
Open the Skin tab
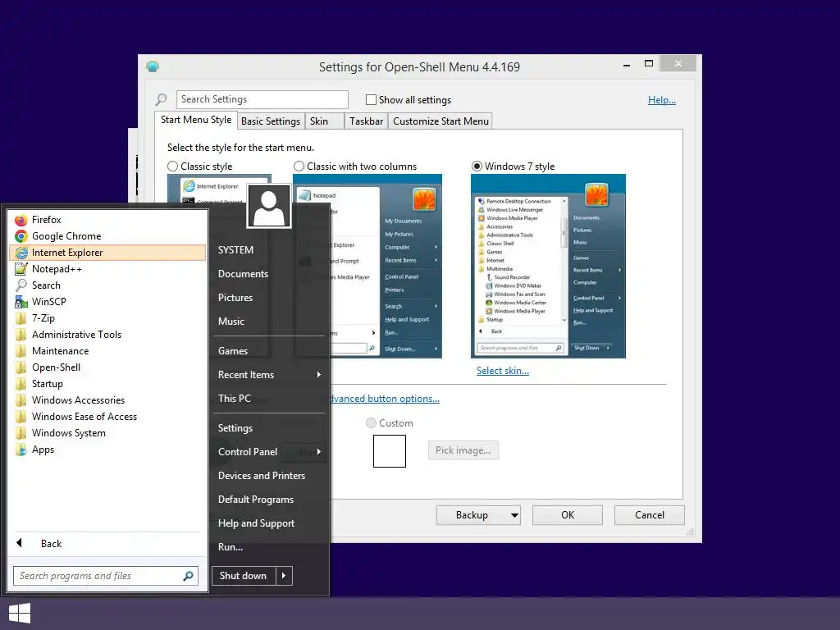pyautogui.click(x=324, y=121)
